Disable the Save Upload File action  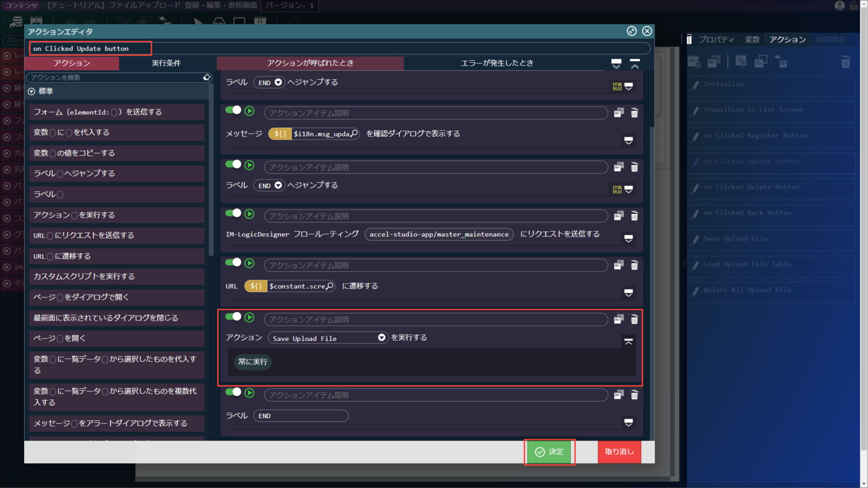233,316
